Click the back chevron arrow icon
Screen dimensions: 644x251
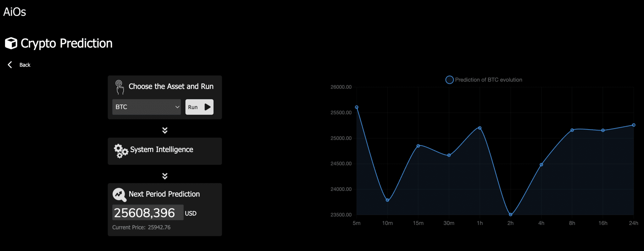click(x=10, y=65)
